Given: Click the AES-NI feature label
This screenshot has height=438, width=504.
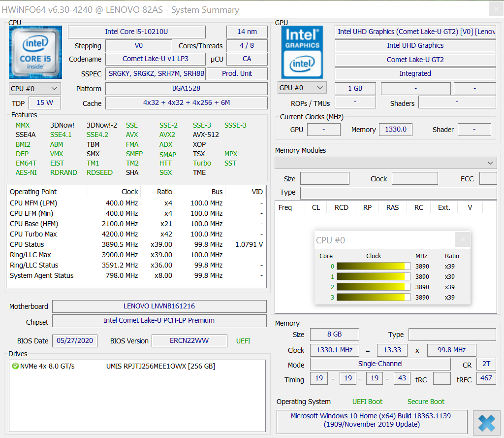Looking at the screenshot, I should tap(26, 172).
